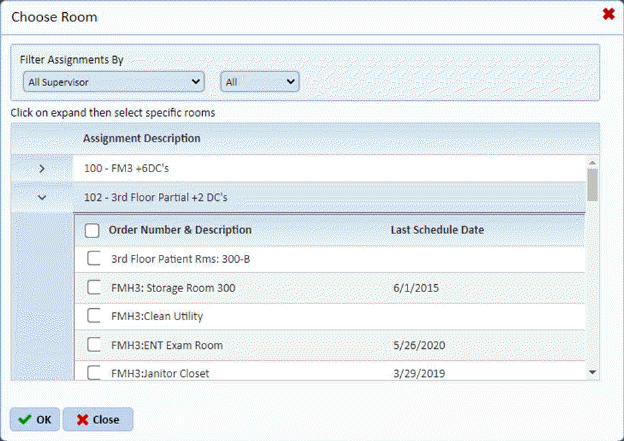Expand the 100 - FM3 +6DC's row
The height and width of the screenshot is (441, 624).
[41, 168]
